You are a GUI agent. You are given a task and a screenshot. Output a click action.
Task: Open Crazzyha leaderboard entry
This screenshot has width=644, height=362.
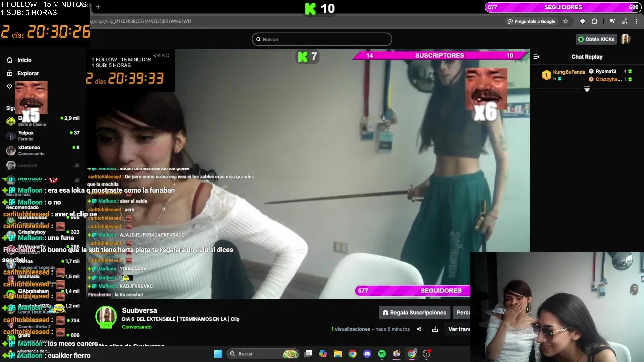(x=609, y=79)
